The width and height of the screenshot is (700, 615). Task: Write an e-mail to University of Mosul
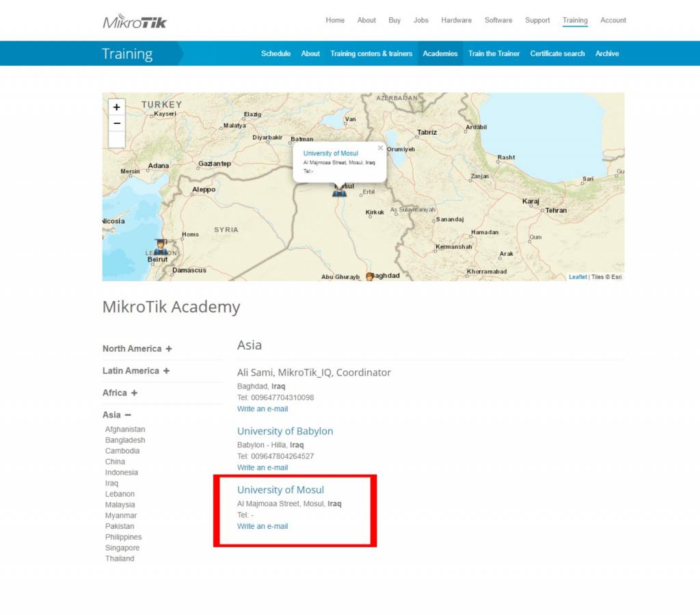(262, 526)
